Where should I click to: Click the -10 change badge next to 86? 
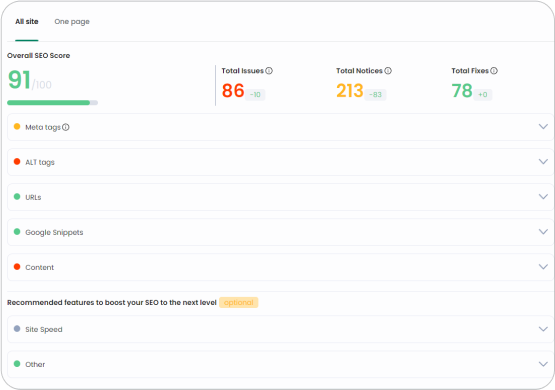(x=255, y=94)
